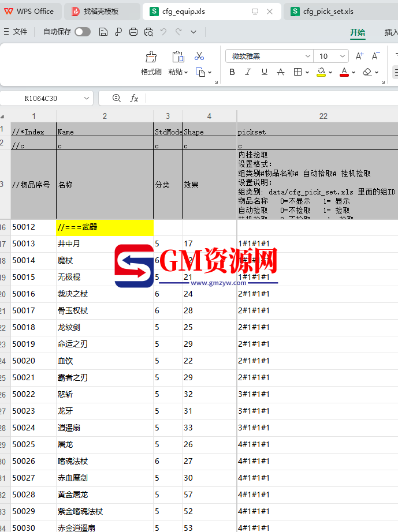Click the print icon in quick toolbar
Image resolution: width=398 pixels, height=532 pixels.
133,32
